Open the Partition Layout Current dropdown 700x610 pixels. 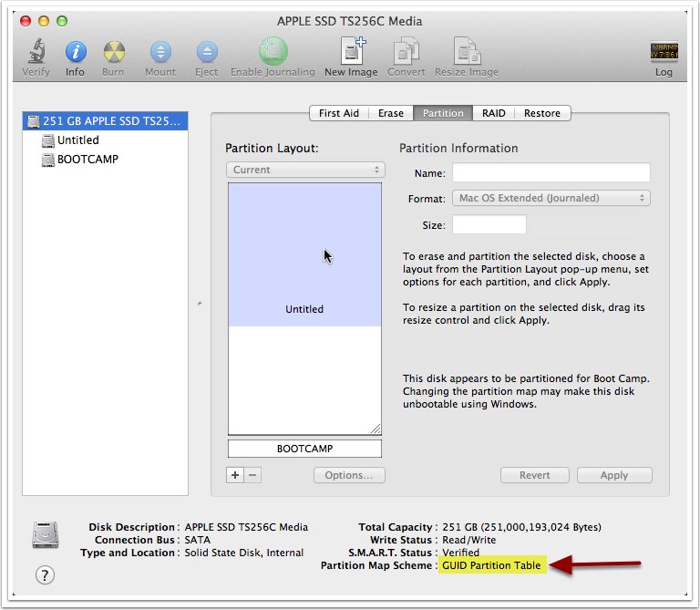click(306, 170)
